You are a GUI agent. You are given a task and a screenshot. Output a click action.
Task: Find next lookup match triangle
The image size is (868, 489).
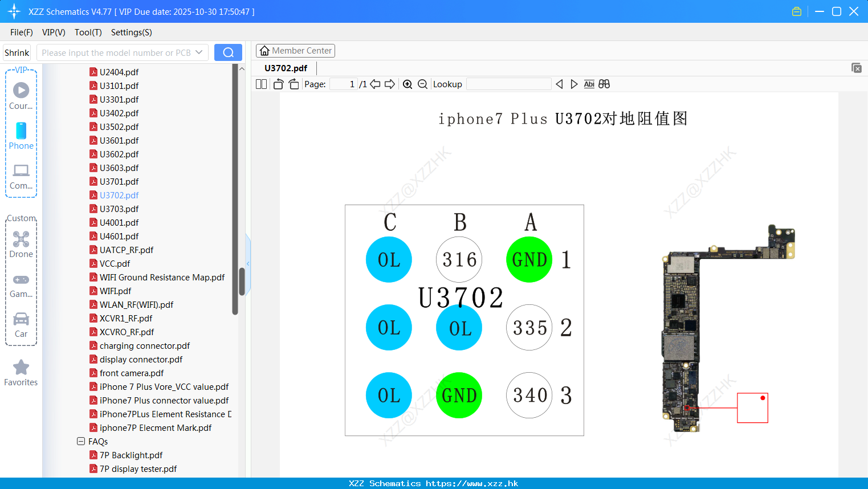point(574,84)
